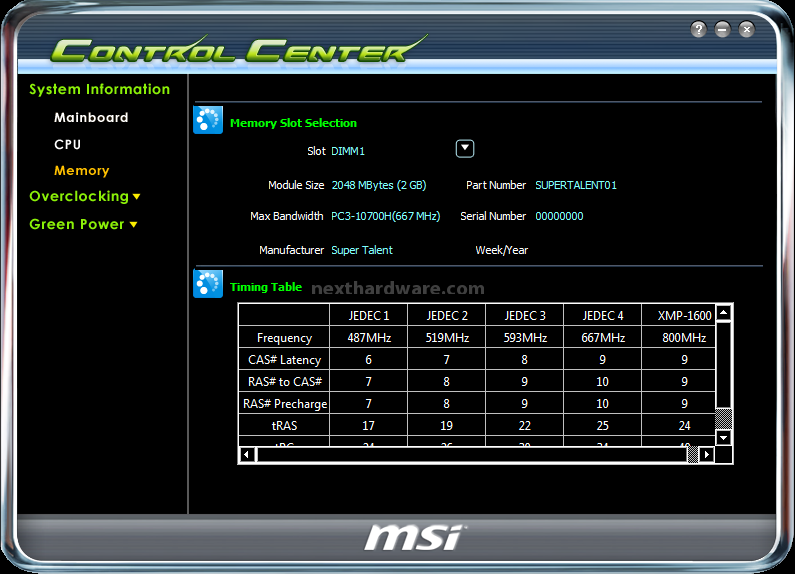This screenshot has width=795, height=574.
Task: Click the PC3-10700H max bandwidth value
Action: [x=385, y=216]
